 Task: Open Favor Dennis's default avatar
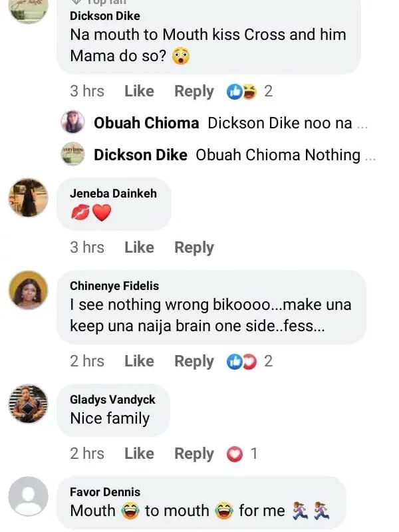point(29,496)
